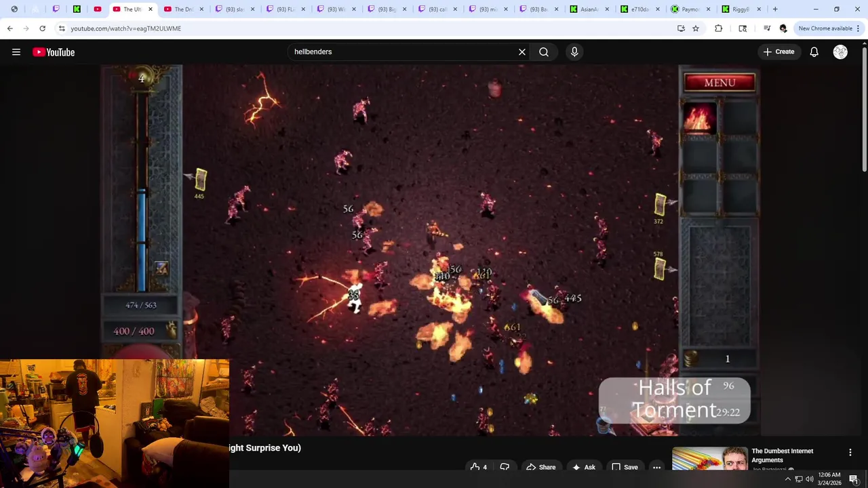Viewport: 868px width, 488px height.
Task: Click the Create button
Action: pyautogui.click(x=778, y=52)
